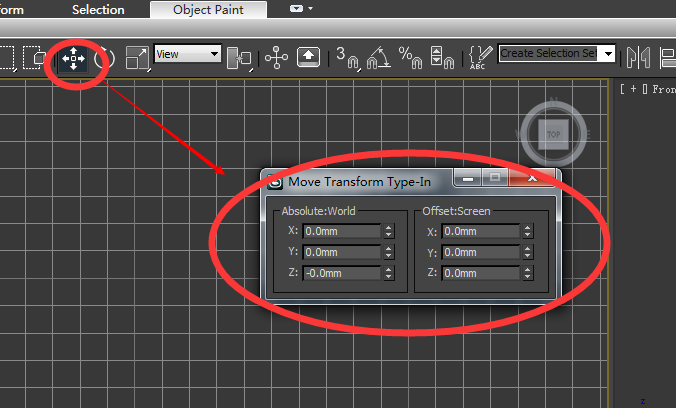This screenshot has width=676, height=408.
Task: Click the ViewCube TOP face
Action: tap(554, 134)
